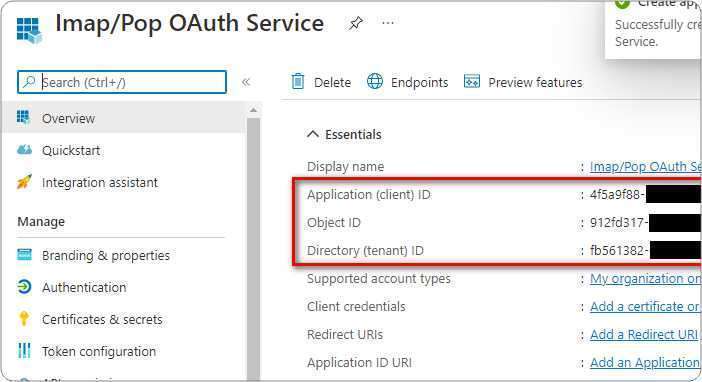
Task: Click the magnifier icon in the search box
Action: tap(29, 82)
